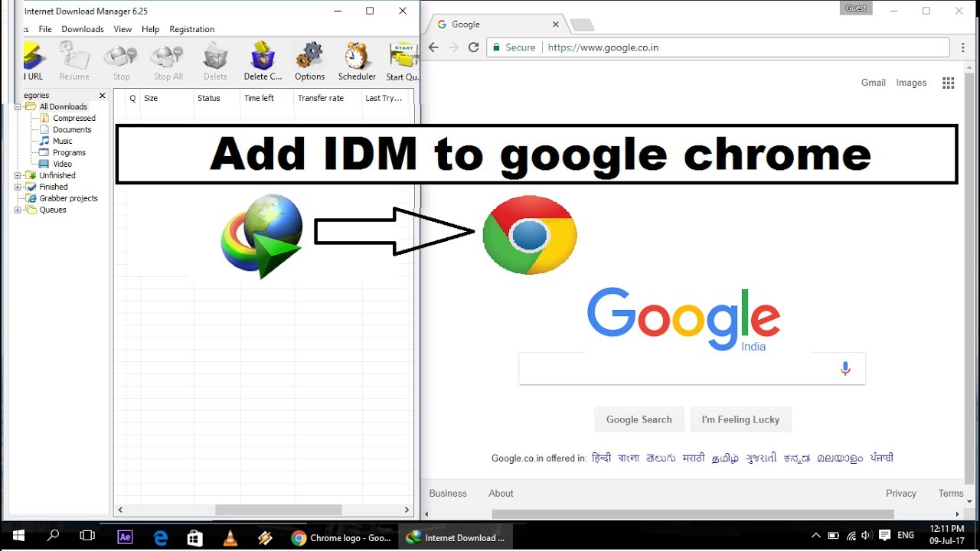Click the volume tray icon
The image size is (980, 551).
click(867, 536)
